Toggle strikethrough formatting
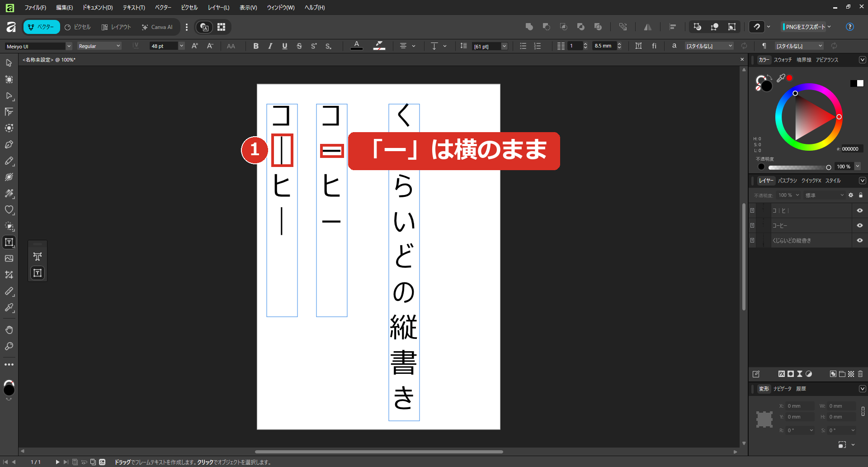Viewport: 868px width, 467px height. click(x=299, y=46)
